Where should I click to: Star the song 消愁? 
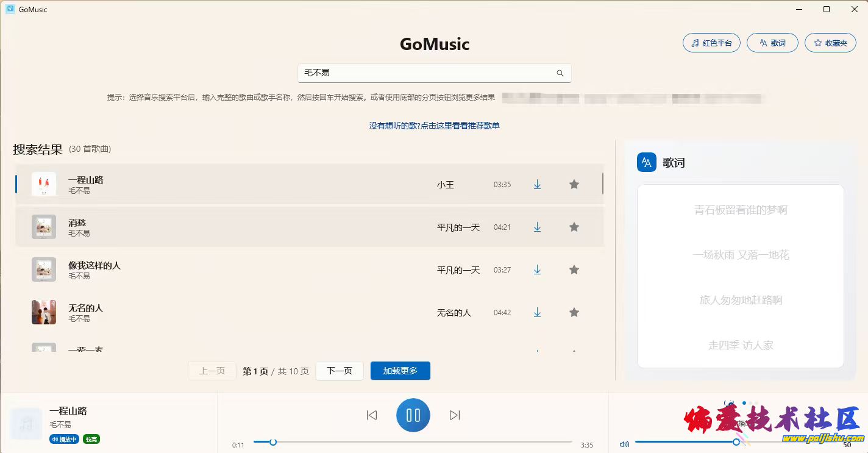coord(574,227)
